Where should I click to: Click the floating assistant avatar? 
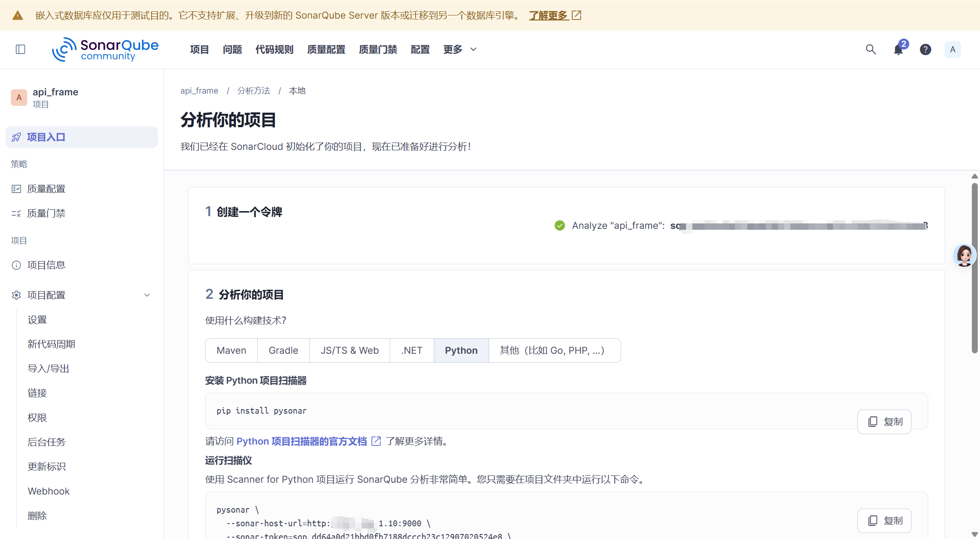pos(964,255)
